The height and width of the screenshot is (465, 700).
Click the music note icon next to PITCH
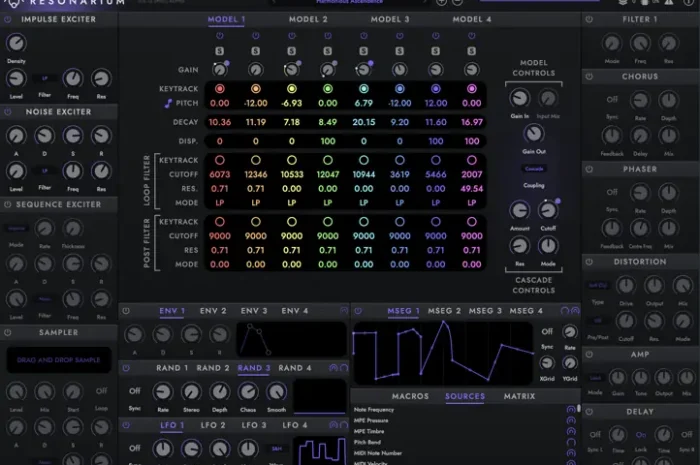pyautogui.click(x=168, y=104)
